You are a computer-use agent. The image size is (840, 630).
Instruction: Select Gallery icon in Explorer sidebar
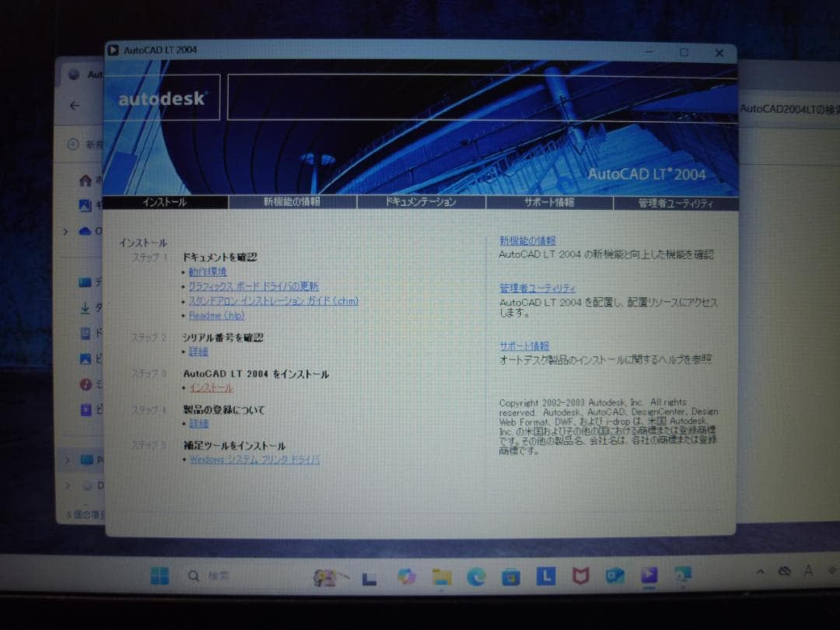86,205
